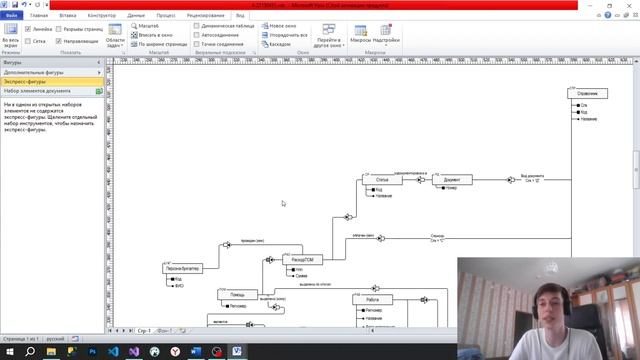Open File Explorer from the taskbar
640x360 pixels.
[x=51, y=351]
